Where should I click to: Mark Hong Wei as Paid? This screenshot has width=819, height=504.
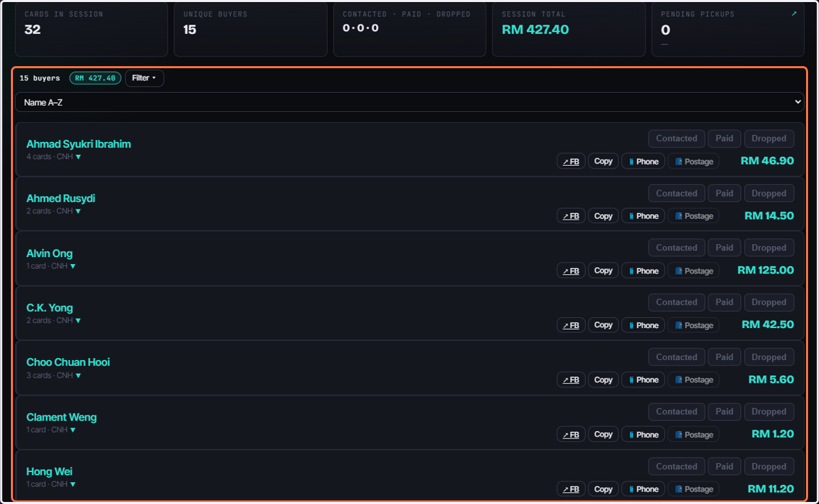click(x=724, y=466)
